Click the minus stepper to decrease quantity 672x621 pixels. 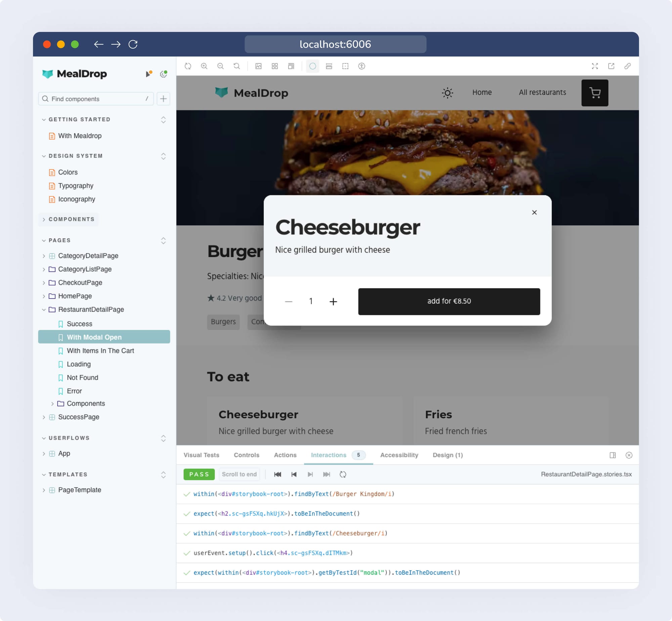[288, 301]
